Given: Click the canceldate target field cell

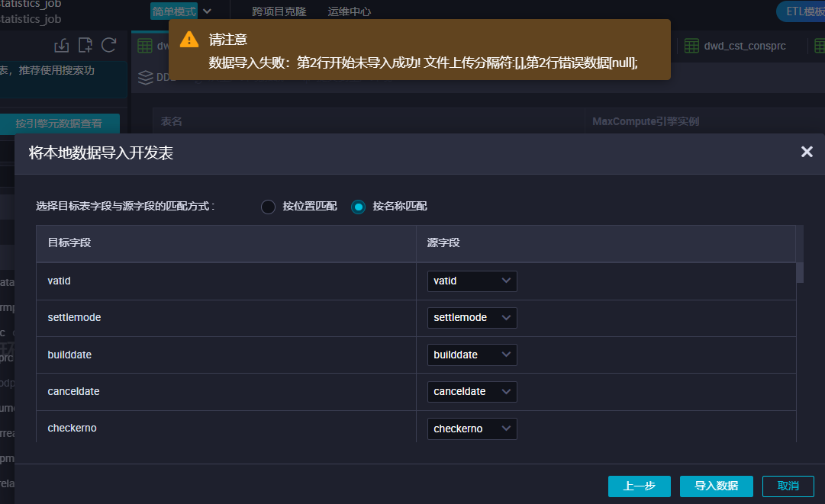Looking at the screenshot, I should (x=226, y=391).
